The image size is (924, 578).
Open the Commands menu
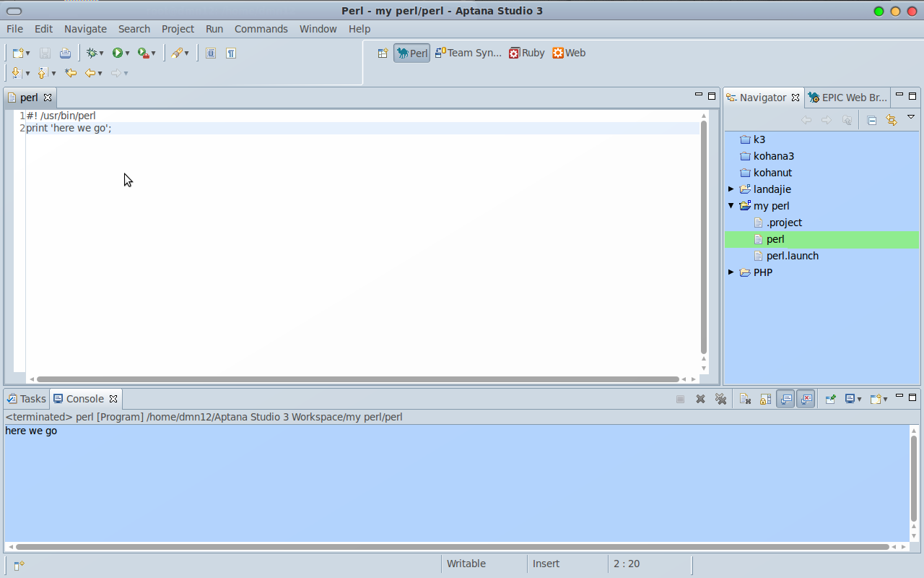(261, 29)
